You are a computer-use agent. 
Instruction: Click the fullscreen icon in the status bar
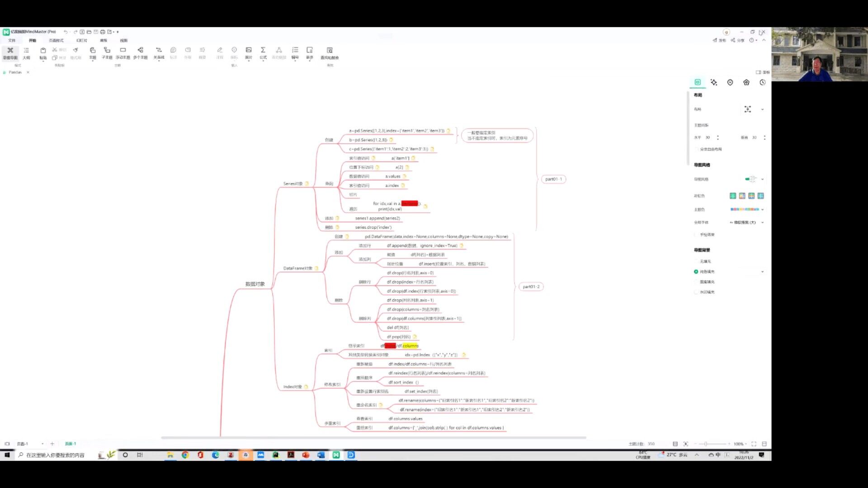click(754, 444)
